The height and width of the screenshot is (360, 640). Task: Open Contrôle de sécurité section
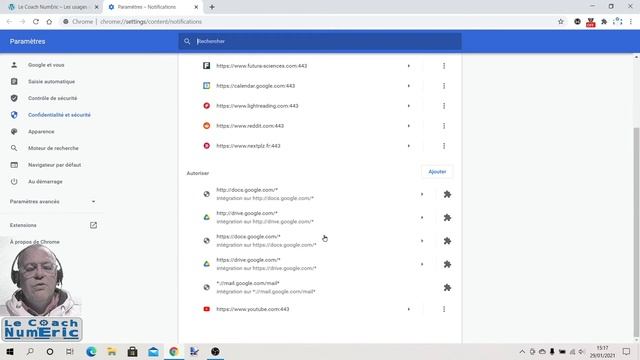click(x=52, y=98)
